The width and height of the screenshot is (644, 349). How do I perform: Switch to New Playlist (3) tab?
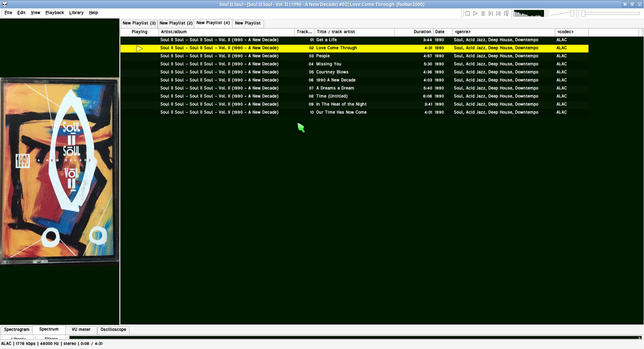[139, 23]
